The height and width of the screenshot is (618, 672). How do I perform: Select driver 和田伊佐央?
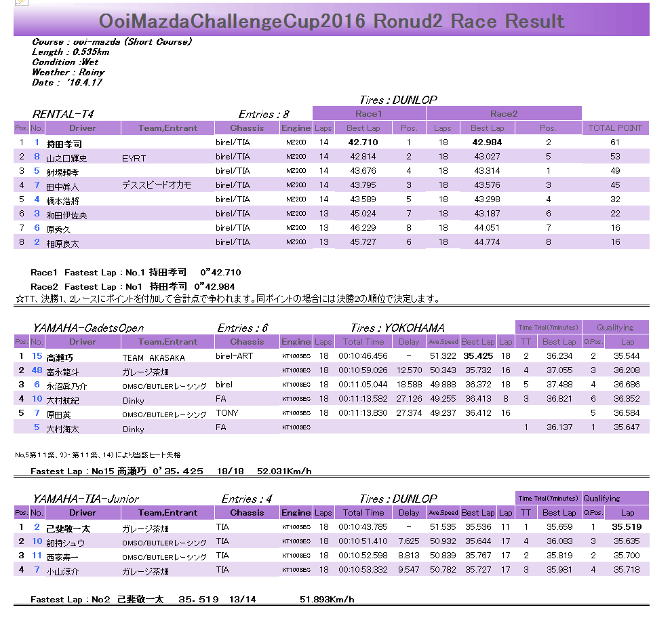(x=66, y=215)
